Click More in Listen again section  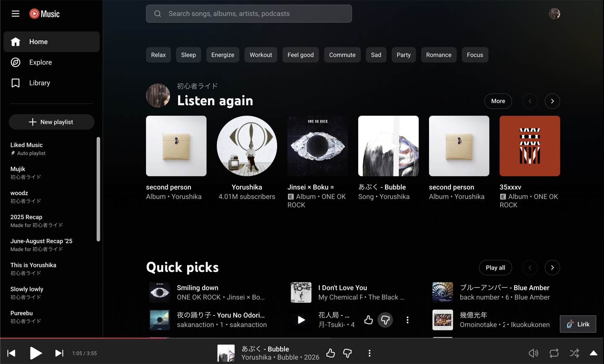tap(498, 101)
